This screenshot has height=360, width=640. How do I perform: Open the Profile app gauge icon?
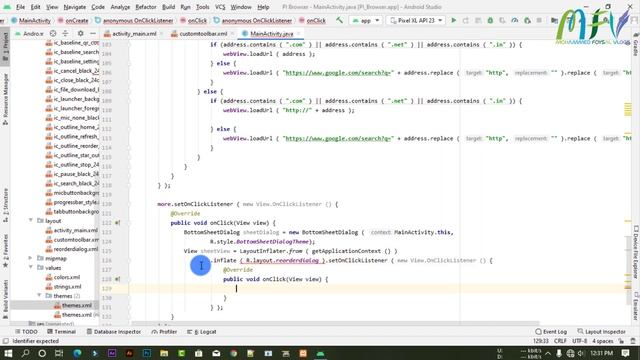(514, 20)
